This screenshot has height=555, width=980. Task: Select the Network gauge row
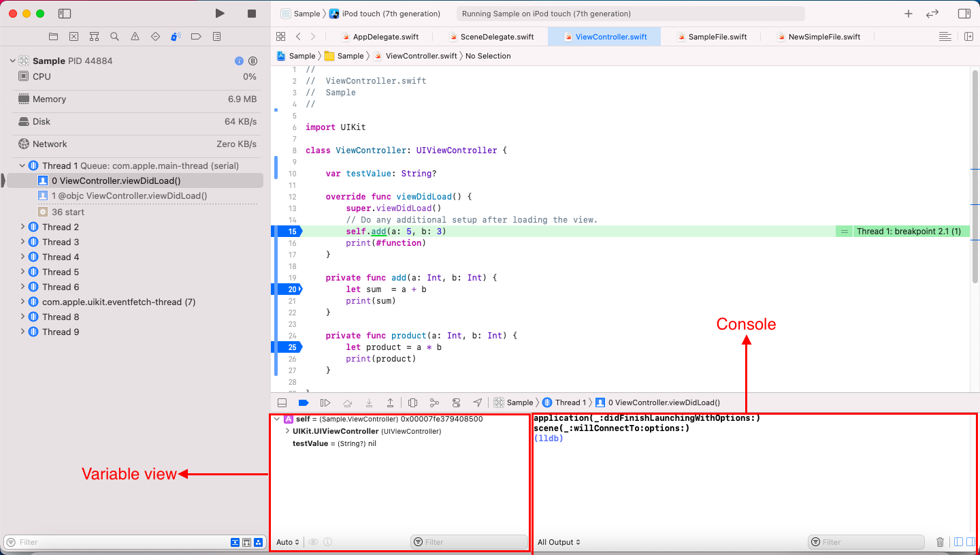[x=137, y=144]
